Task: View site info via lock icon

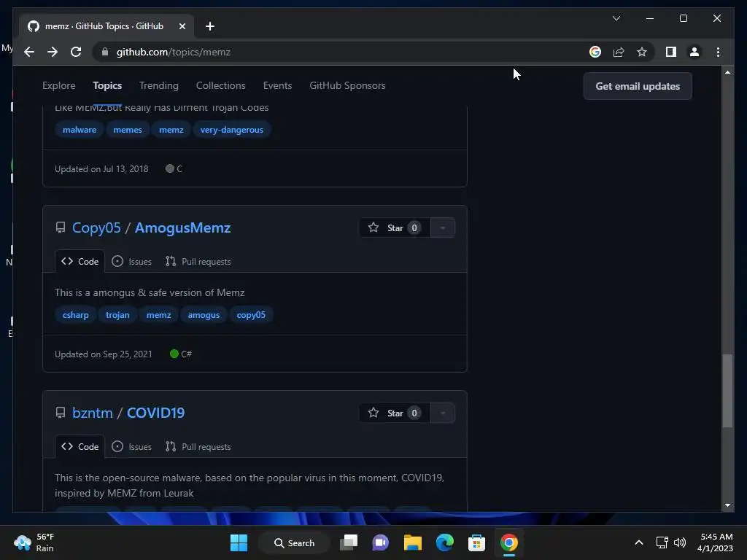Action: (x=105, y=52)
